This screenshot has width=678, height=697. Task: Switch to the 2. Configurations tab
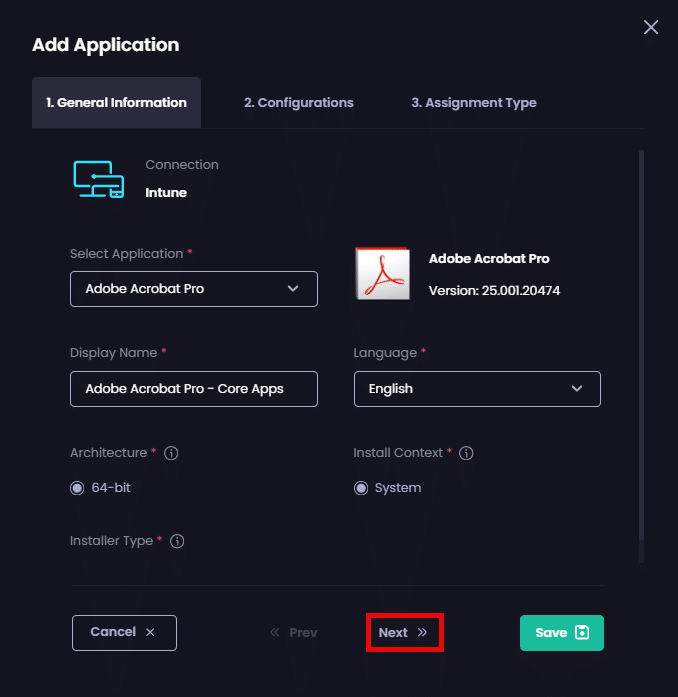click(298, 103)
